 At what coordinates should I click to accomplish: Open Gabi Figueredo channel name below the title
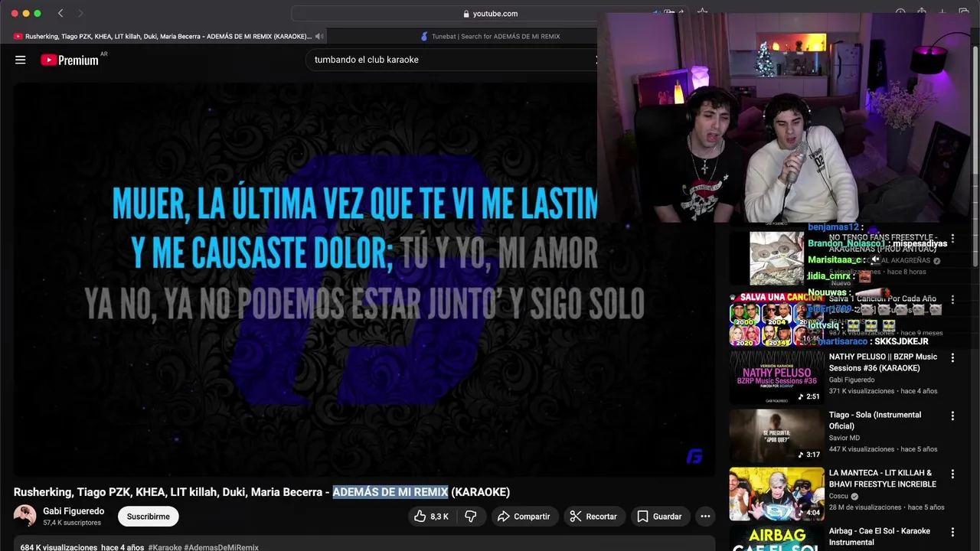(73, 511)
